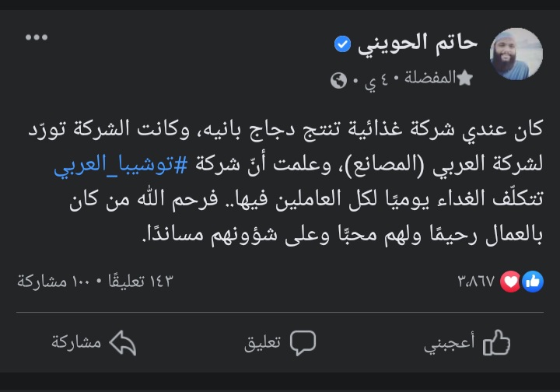560x392 pixels.
Task: Click the red heart reaction icon
Action: point(510,282)
